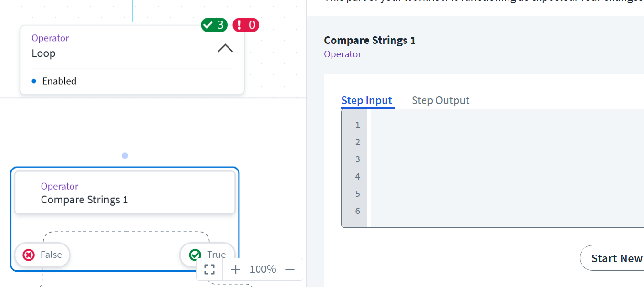Zoom out with the minus icon

coord(290,269)
